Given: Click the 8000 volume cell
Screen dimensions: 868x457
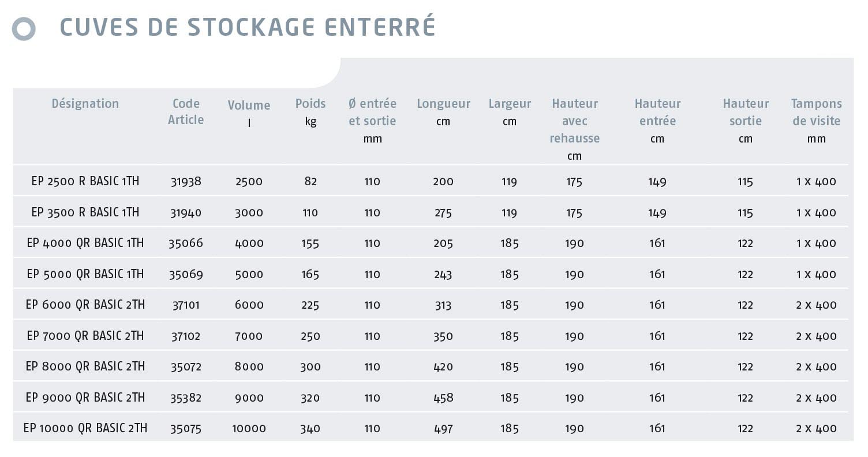Looking at the screenshot, I should (249, 366).
